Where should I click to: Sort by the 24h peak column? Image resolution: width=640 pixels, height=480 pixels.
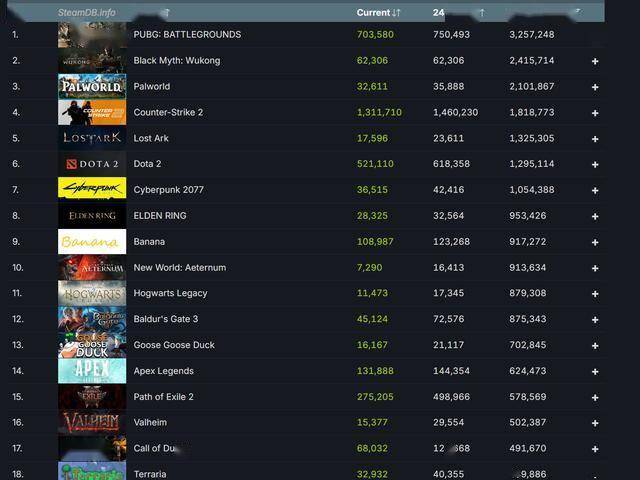[x=459, y=13]
